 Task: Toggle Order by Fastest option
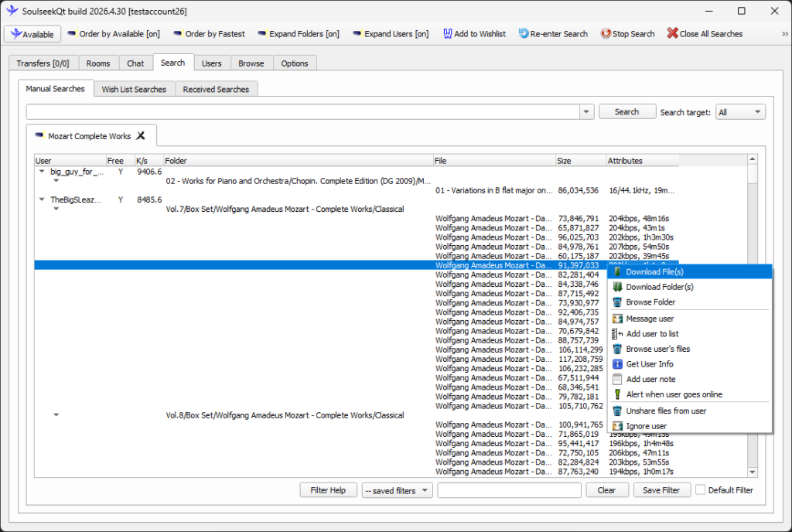tap(209, 34)
